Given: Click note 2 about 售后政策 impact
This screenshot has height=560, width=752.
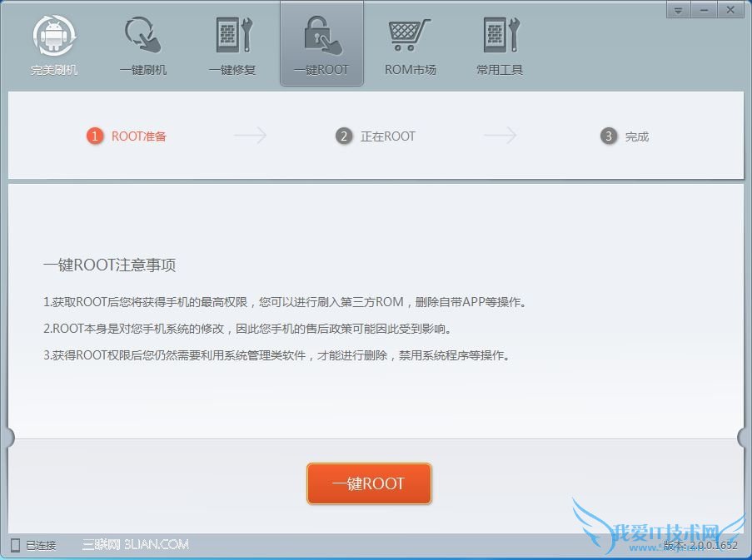Looking at the screenshot, I should (x=247, y=330).
